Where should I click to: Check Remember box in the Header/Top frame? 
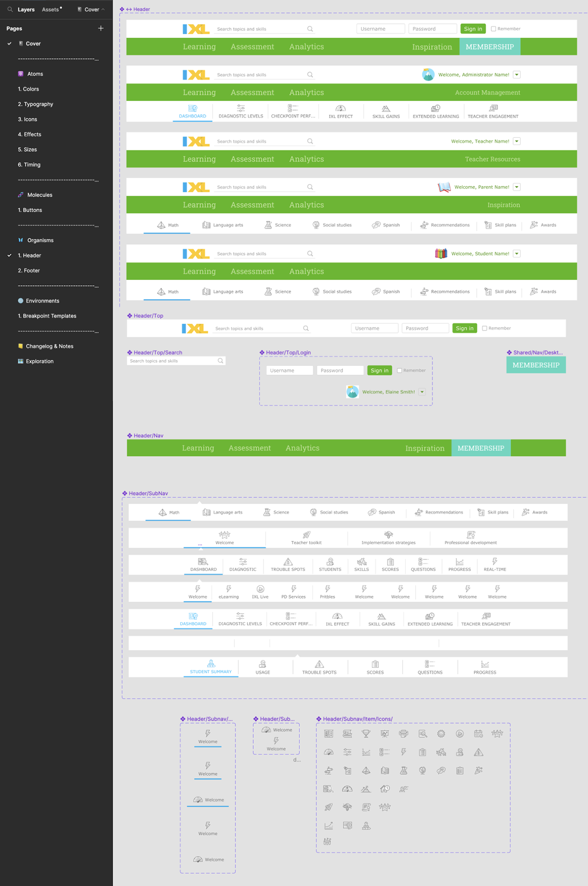[485, 329]
